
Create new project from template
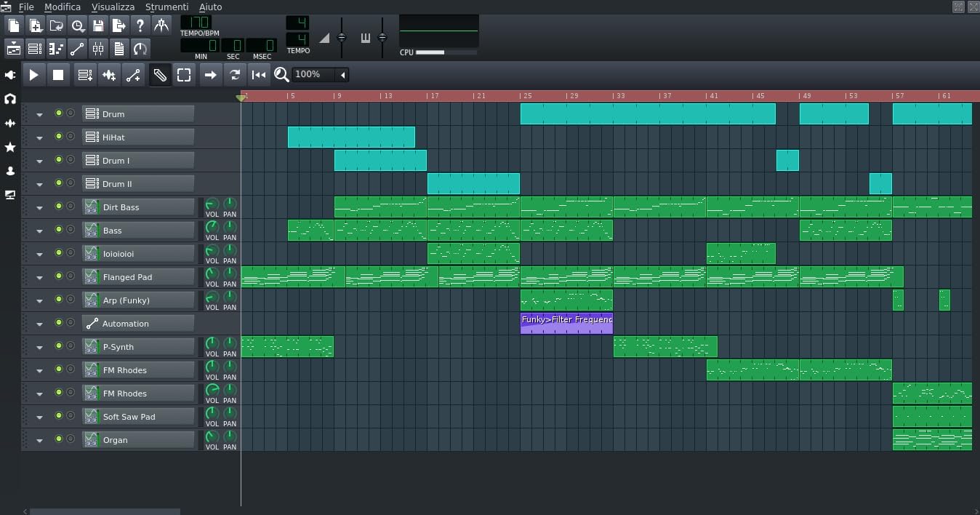pyautogui.click(x=35, y=25)
